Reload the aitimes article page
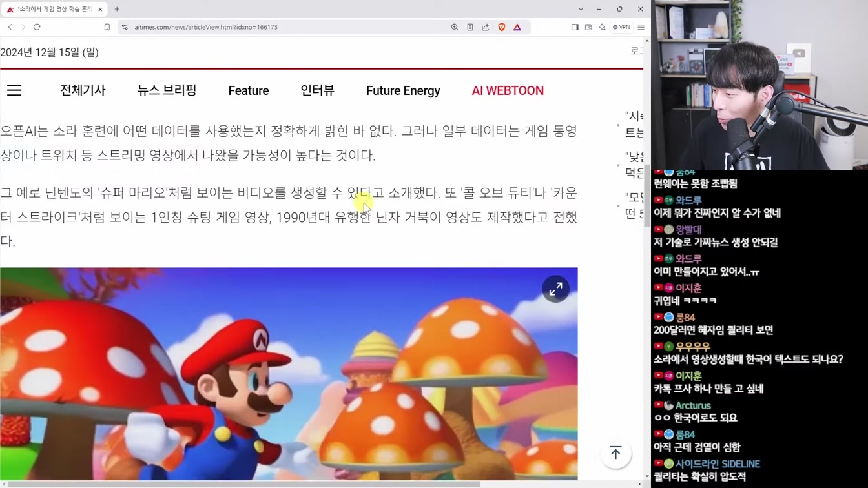This screenshot has width=868, height=488. 37,27
